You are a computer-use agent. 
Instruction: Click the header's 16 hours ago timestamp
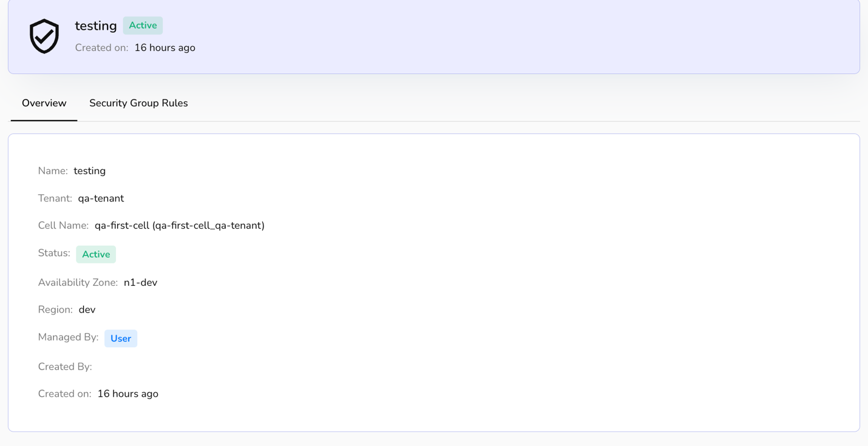164,48
